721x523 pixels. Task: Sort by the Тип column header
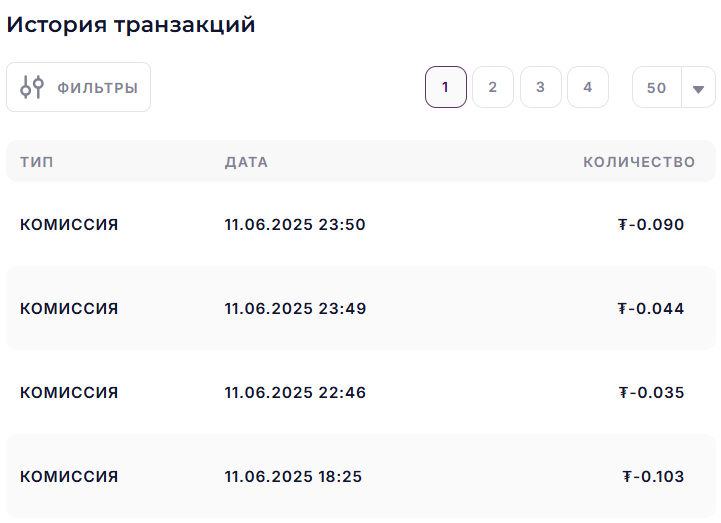pyautogui.click(x=37, y=162)
